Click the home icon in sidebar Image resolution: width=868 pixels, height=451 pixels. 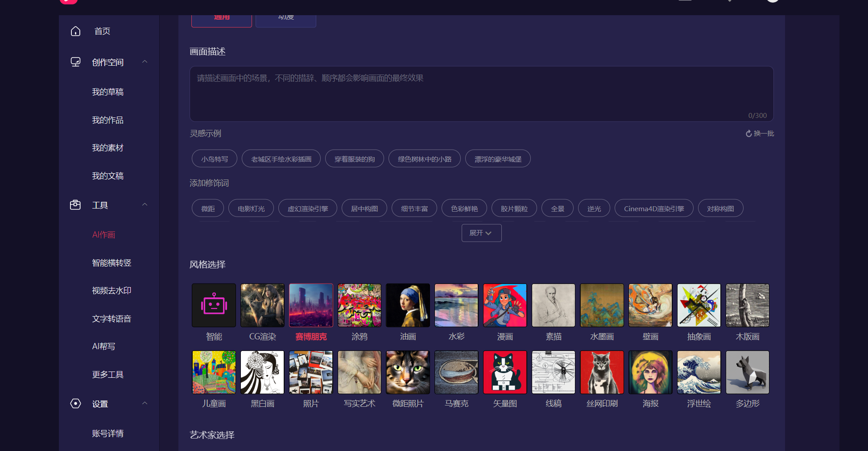click(x=76, y=31)
